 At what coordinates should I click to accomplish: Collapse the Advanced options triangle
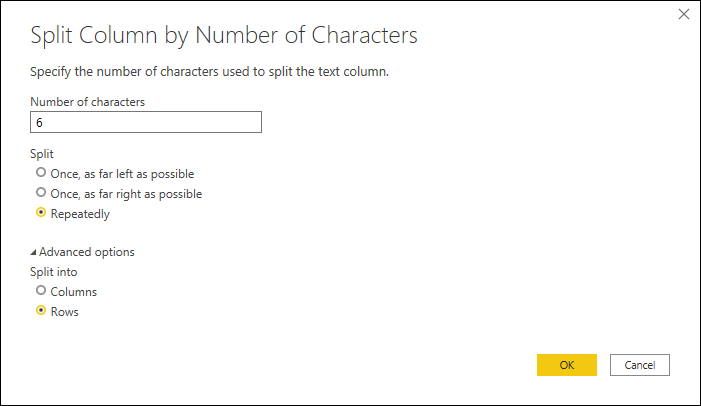tap(34, 252)
